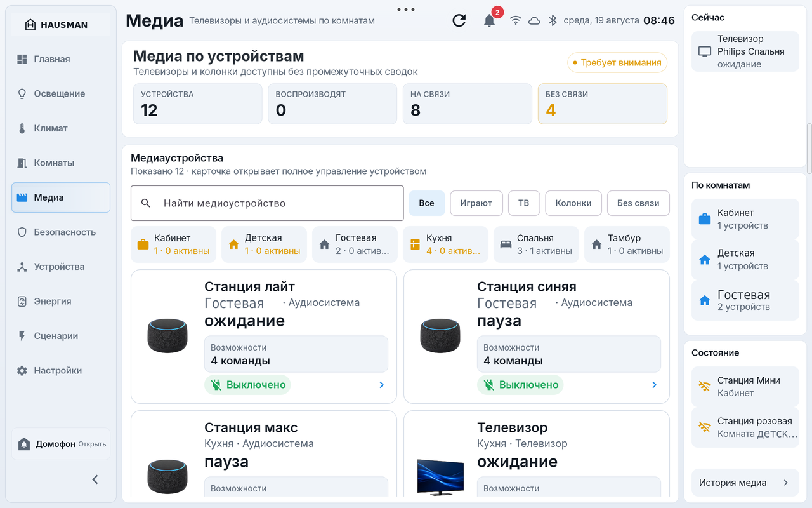Click briefcase icon in Кабинет room chip

tap(143, 244)
